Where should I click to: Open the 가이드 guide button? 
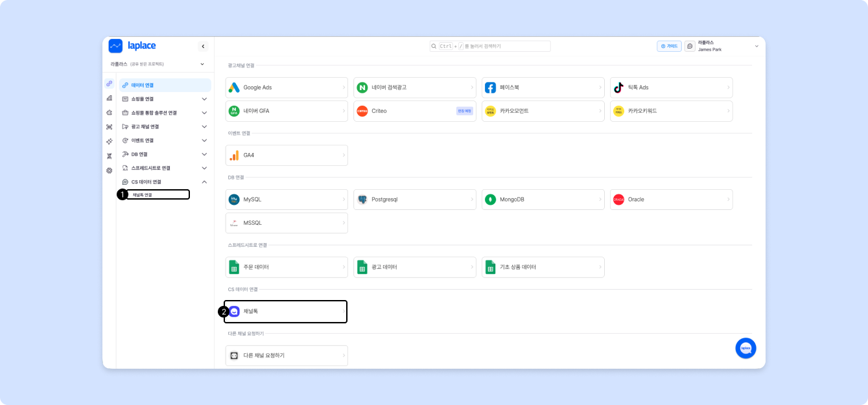(x=669, y=46)
